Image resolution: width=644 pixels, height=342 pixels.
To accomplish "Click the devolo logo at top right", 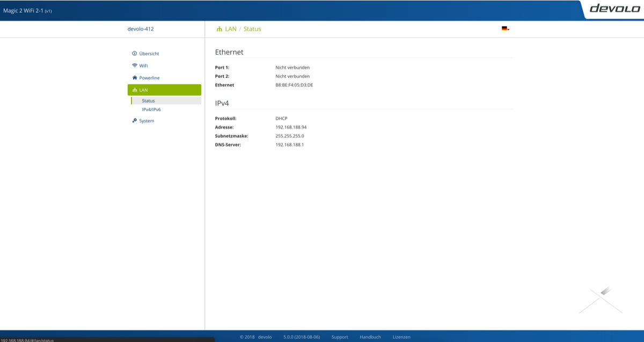I will click(614, 9).
